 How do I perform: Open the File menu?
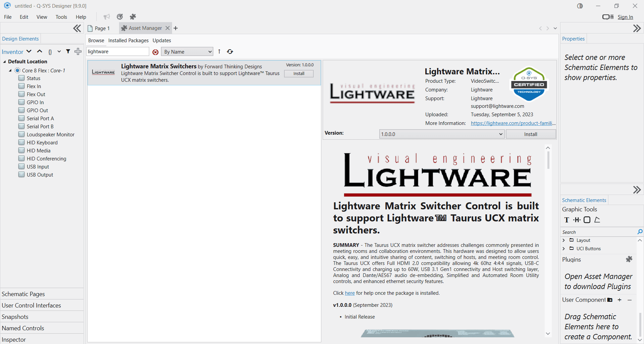coord(8,17)
